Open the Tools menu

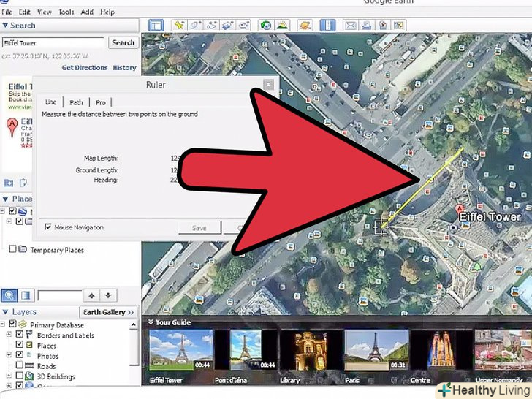66,12
